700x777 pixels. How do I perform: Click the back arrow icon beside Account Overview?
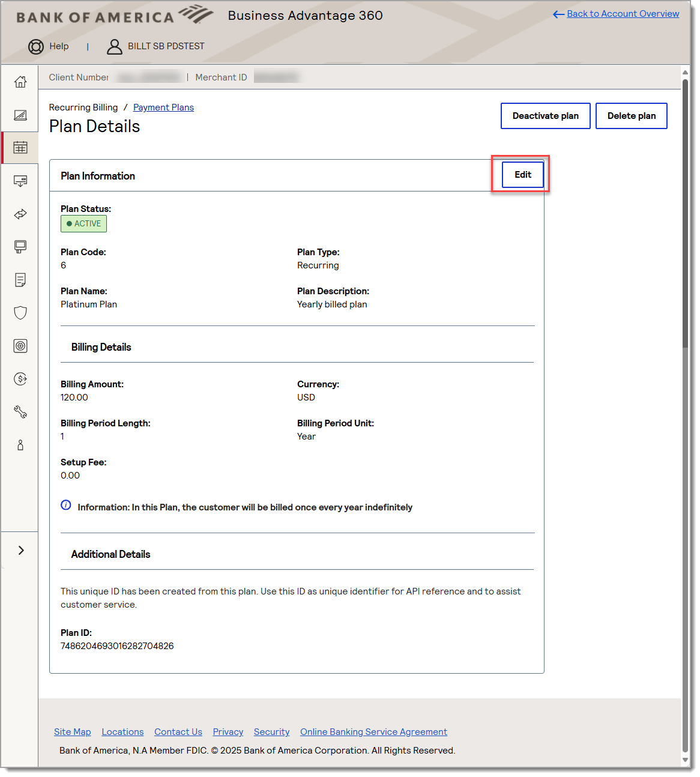558,14
